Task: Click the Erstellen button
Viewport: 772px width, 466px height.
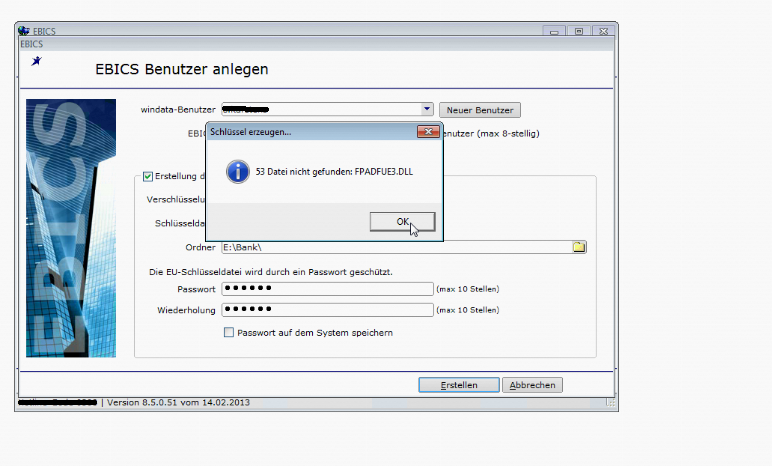Action: click(459, 385)
